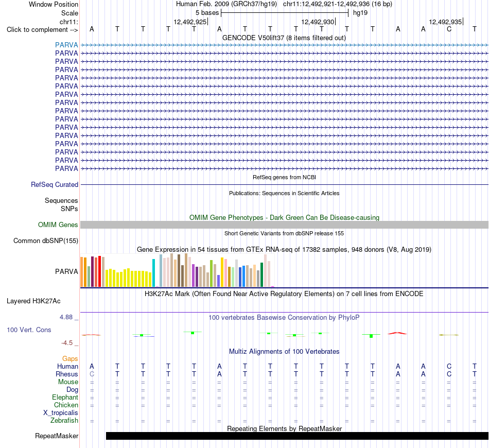Click the X_tropicalis alignment row label
The width and height of the screenshot is (489, 448).
pos(61,413)
